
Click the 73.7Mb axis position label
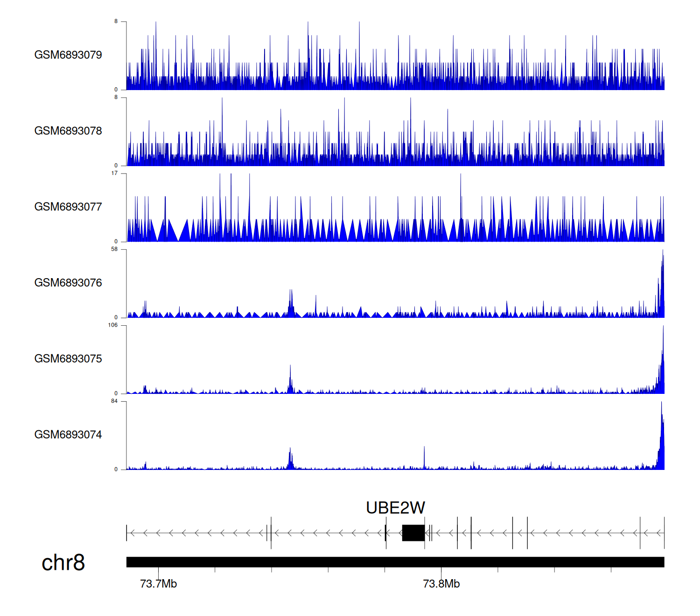click(159, 584)
